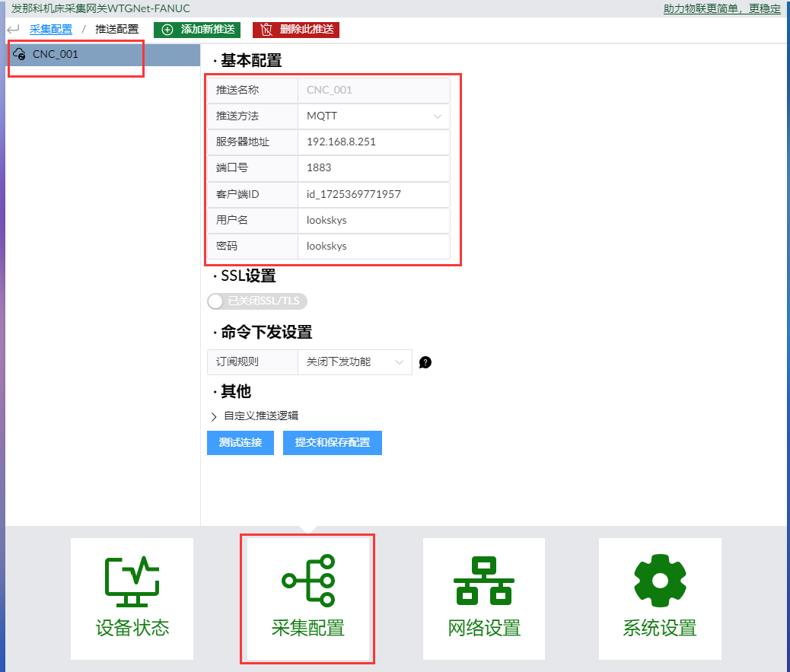Open the 采集配置 tile
The image size is (790, 672).
307,598
